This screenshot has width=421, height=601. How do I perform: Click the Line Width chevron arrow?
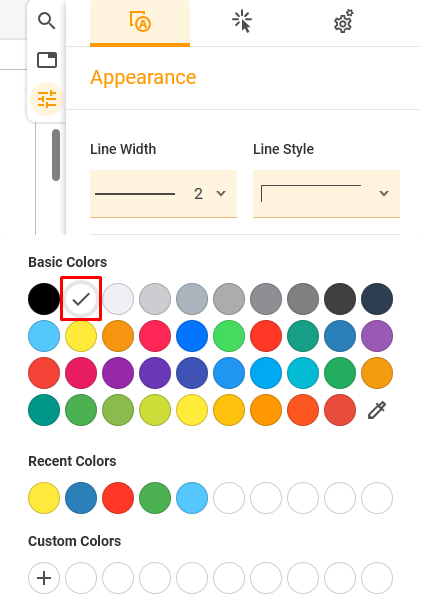point(221,194)
